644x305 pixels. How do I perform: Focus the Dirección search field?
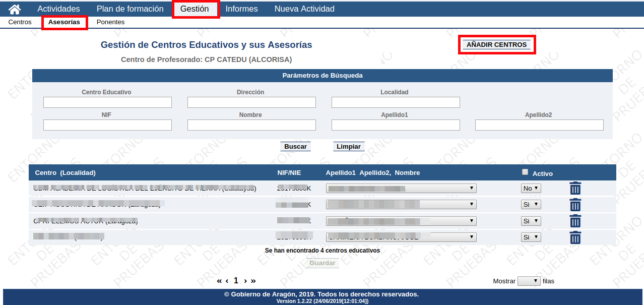251,102
